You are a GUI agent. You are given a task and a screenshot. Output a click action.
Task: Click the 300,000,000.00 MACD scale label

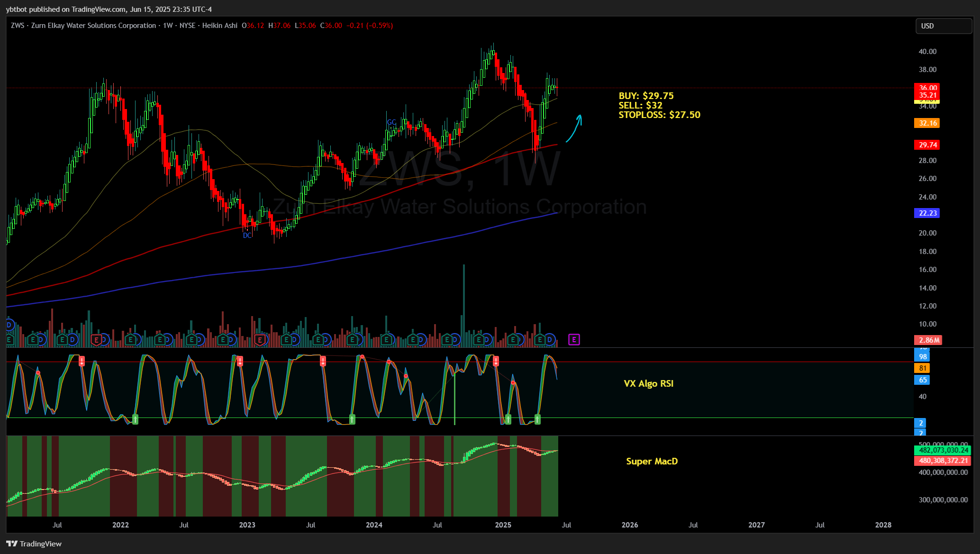[x=943, y=500]
